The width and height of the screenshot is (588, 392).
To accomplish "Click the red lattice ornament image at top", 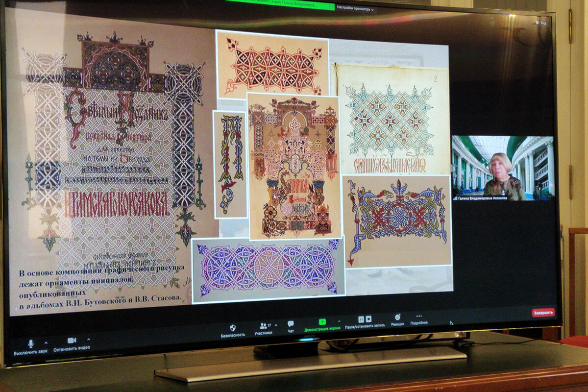I will (272, 65).
